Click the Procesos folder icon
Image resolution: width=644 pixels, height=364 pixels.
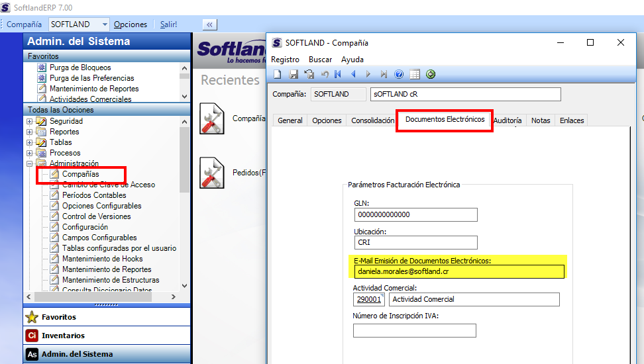tap(41, 153)
